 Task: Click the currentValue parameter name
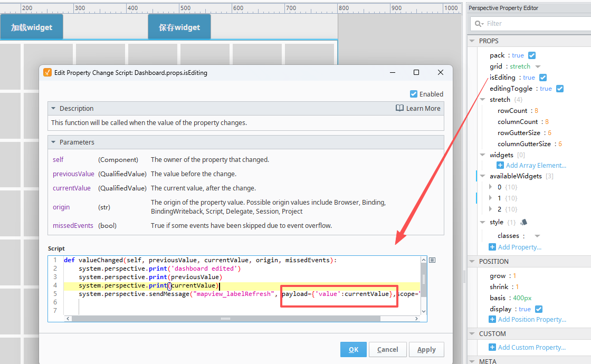point(72,188)
